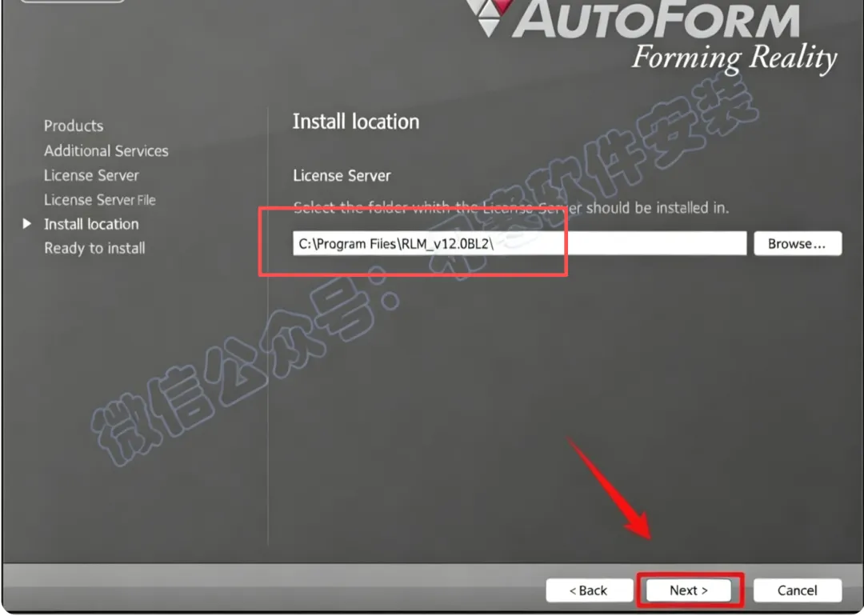Click the AutoForm logo triangle icon
This screenshot has height=616, width=864.
click(488, 17)
